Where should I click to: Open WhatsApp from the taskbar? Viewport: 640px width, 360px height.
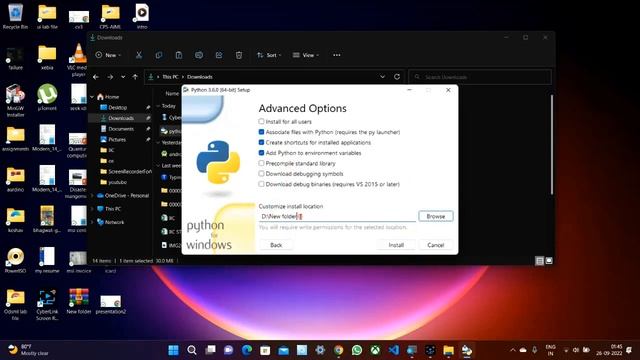click(357, 350)
